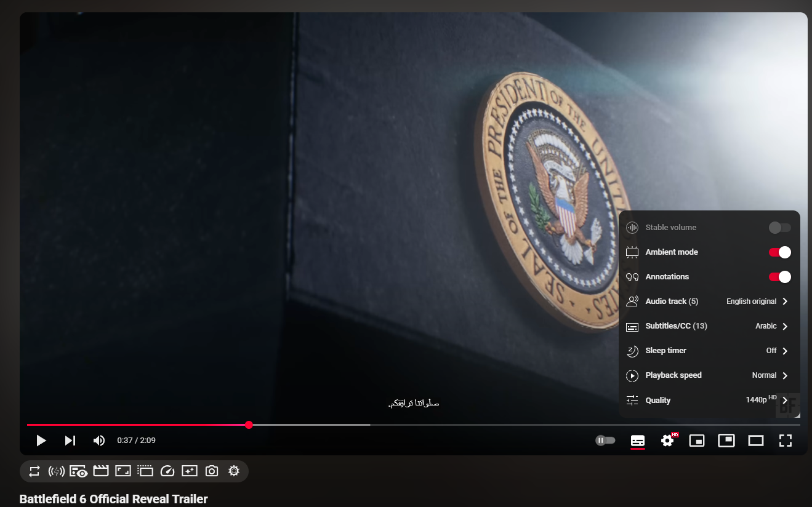Toggle the autoplay switch in player bar

(x=605, y=441)
